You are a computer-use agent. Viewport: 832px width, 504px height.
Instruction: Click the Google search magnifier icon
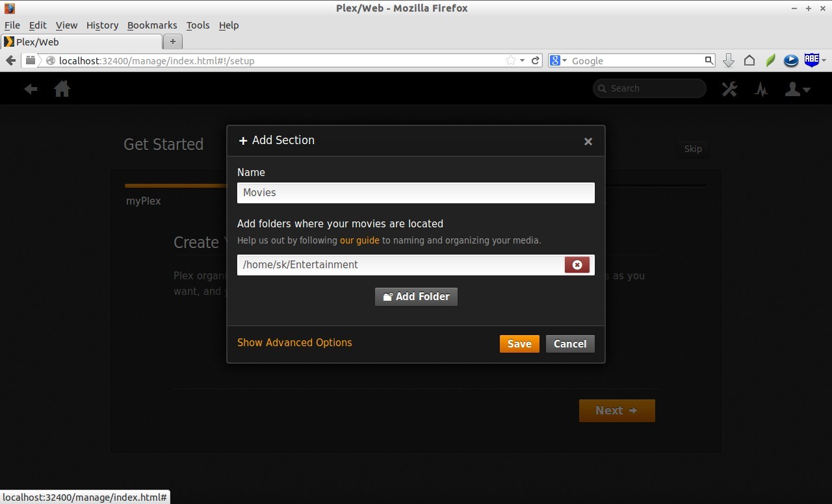[708, 60]
